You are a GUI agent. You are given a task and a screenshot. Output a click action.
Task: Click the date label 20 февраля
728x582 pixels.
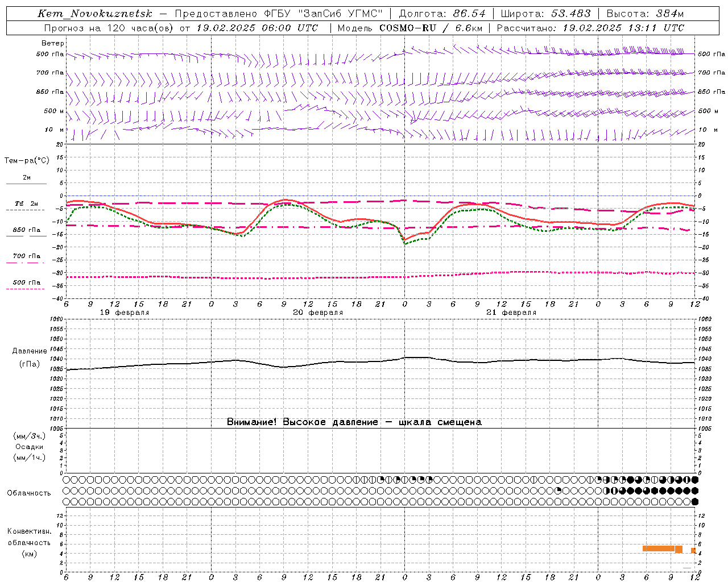click(318, 313)
